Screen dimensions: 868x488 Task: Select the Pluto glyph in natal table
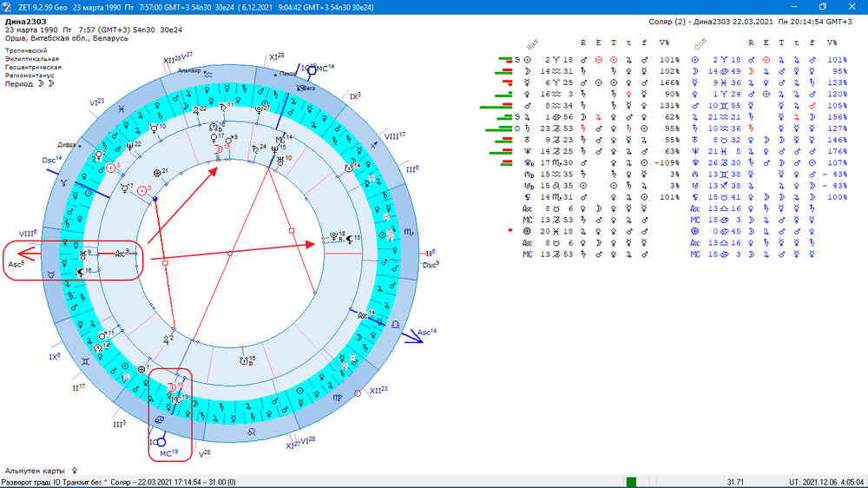click(x=528, y=163)
